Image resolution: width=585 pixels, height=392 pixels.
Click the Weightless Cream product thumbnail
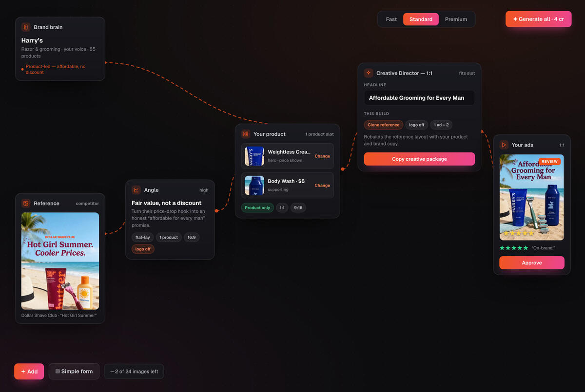[x=254, y=156]
